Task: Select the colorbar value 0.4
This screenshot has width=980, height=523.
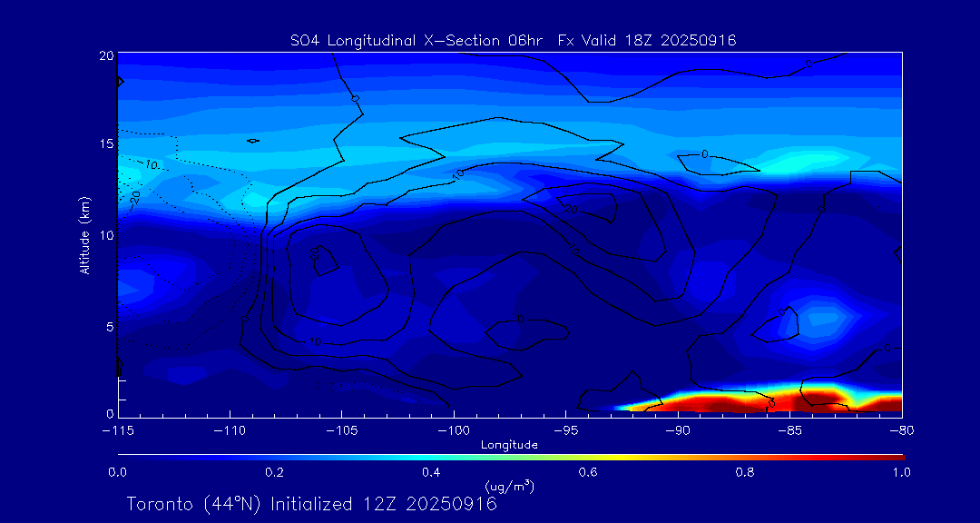Action: click(432, 473)
